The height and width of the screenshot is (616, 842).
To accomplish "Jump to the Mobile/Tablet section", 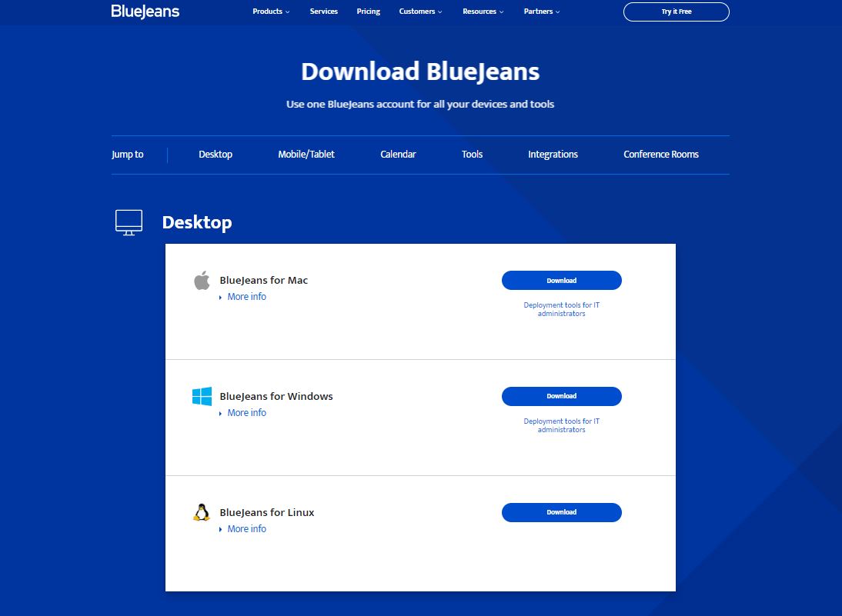I will pyautogui.click(x=306, y=155).
